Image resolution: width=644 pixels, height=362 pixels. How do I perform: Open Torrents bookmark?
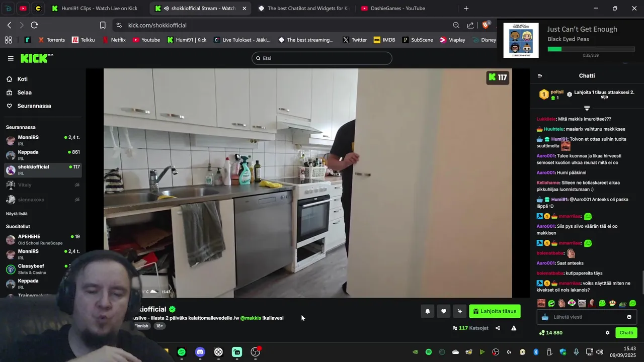51,40
